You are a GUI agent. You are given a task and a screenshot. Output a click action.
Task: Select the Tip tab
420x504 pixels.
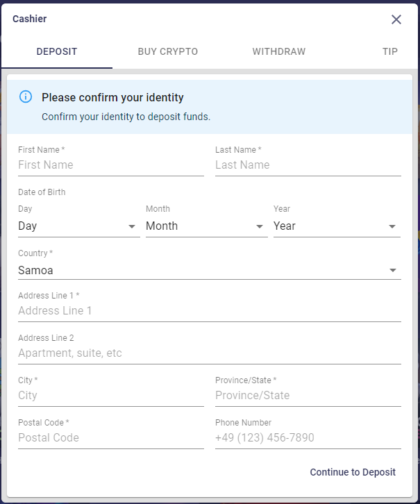point(389,51)
